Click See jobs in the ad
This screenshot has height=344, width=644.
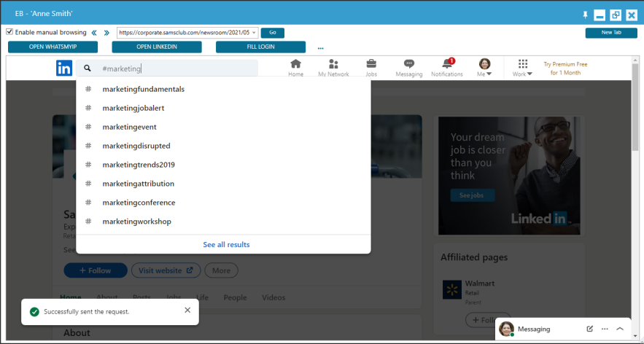[x=473, y=195]
